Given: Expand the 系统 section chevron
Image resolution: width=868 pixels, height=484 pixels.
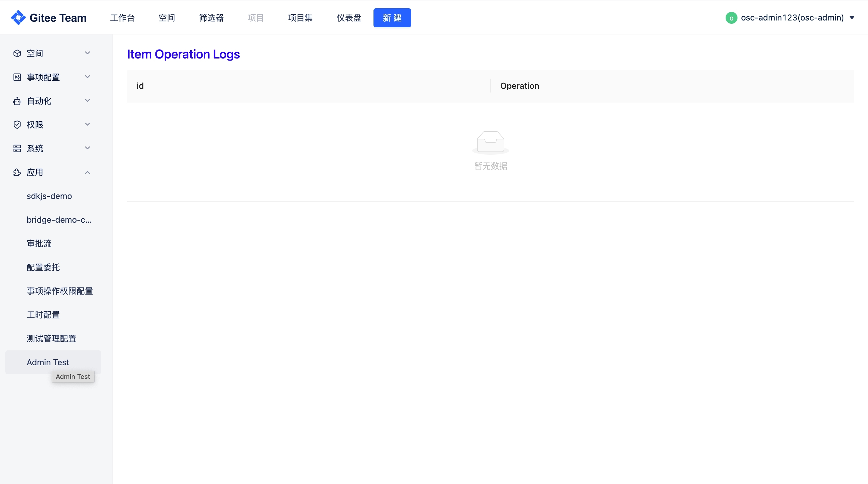Looking at the screenshot, I should 88,148.
